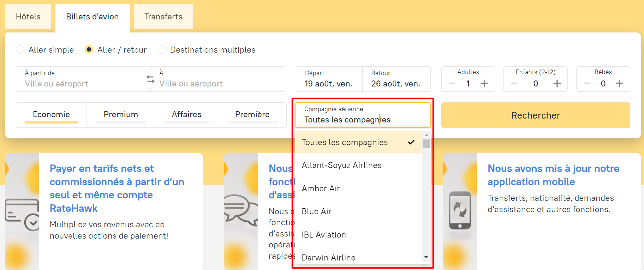Choose Atlant-Soyuz Airlines from the list
The height and width of the screenshot is (270, 644).
click(341, 165)
